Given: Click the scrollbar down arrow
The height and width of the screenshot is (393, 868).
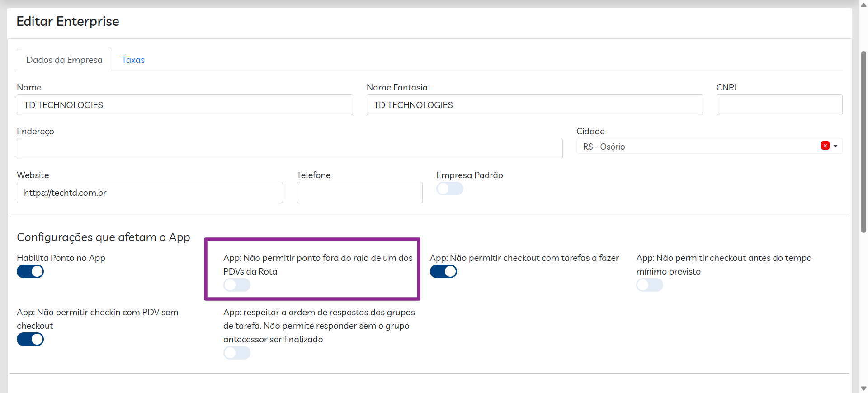Looking at the screenshot, I should click(863, 388).
